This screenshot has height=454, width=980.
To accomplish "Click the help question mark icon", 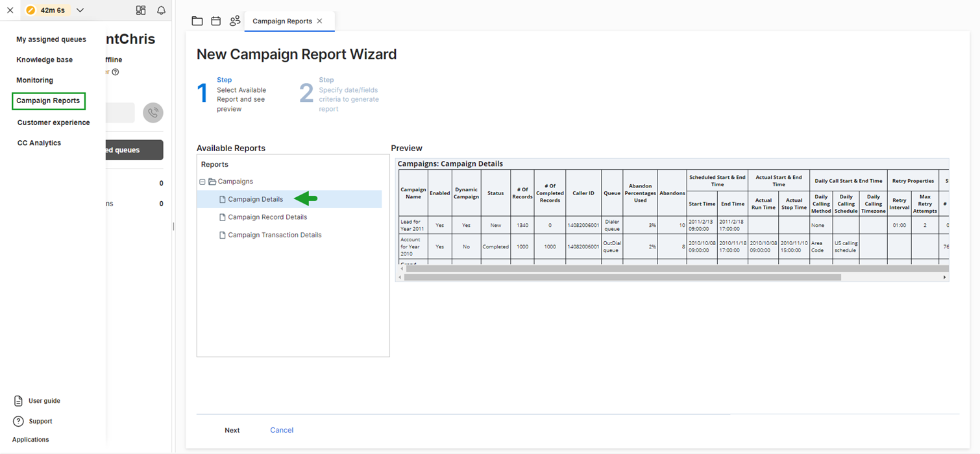I will [x=116, y=72].
